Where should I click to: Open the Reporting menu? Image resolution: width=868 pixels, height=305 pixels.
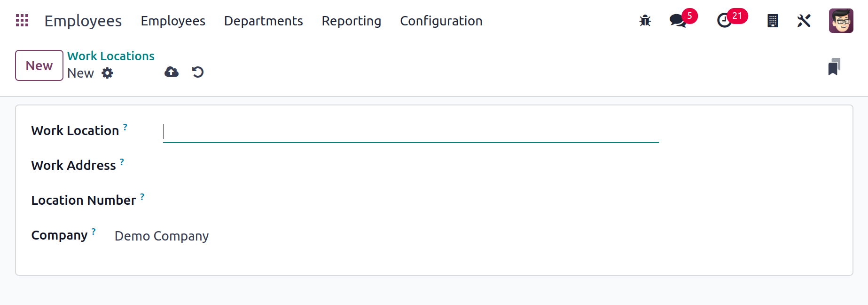[x=352, y=21]
